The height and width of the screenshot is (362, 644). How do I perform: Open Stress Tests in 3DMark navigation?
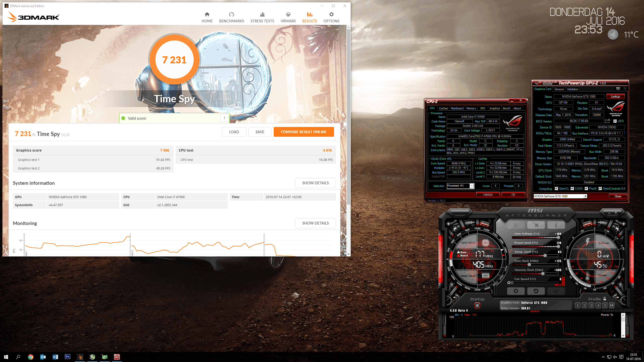pos(262,17)
